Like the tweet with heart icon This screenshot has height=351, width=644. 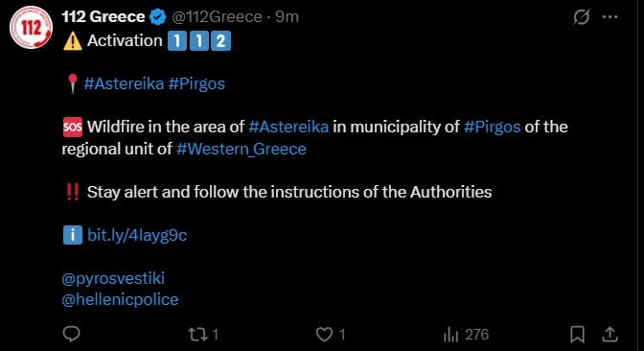point(324,334)
